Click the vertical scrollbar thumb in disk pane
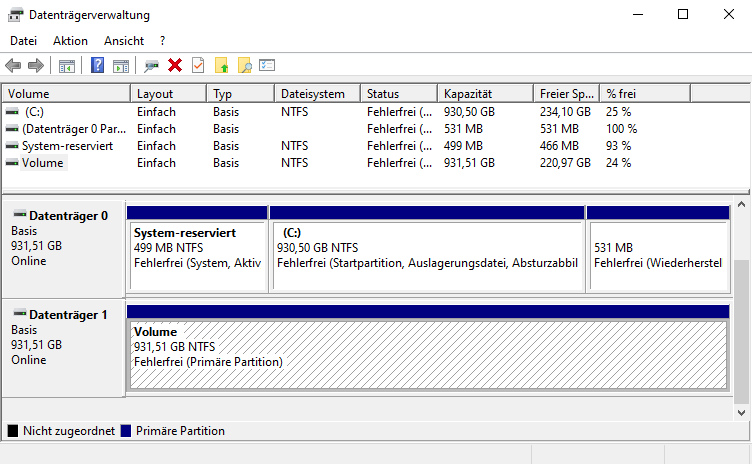The height and width of the screenshot is (464, 752). [x=741, y=332]
